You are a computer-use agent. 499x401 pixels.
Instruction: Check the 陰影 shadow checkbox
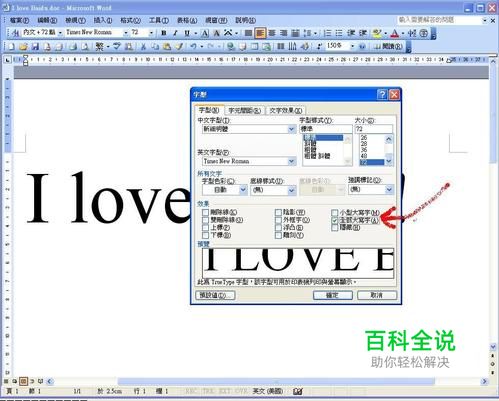click(278, 212)
